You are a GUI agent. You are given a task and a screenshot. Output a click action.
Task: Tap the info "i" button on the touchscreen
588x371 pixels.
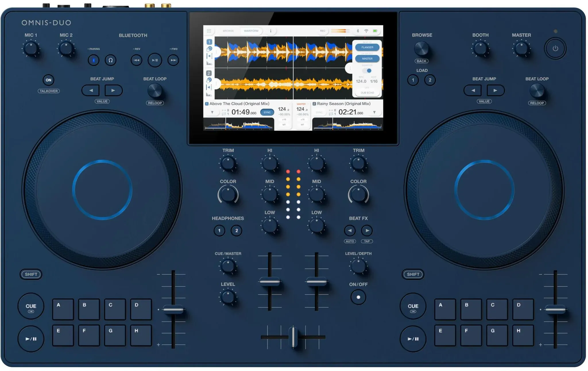[x=270, y=31]
